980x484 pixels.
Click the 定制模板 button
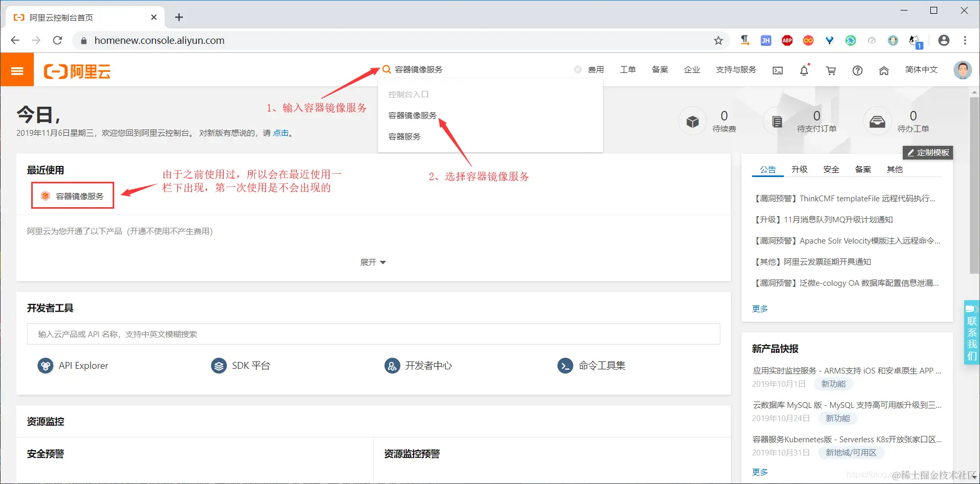(x=928, y=153)
